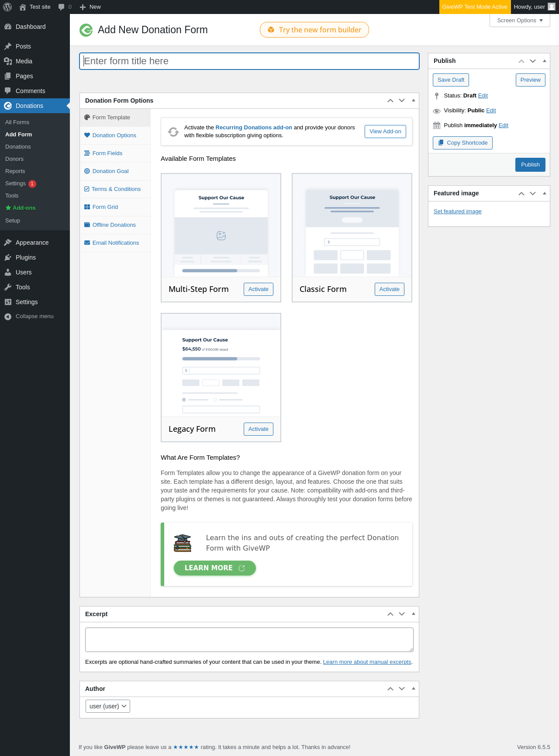Click the Tools wrench icon

pos(8,287)
